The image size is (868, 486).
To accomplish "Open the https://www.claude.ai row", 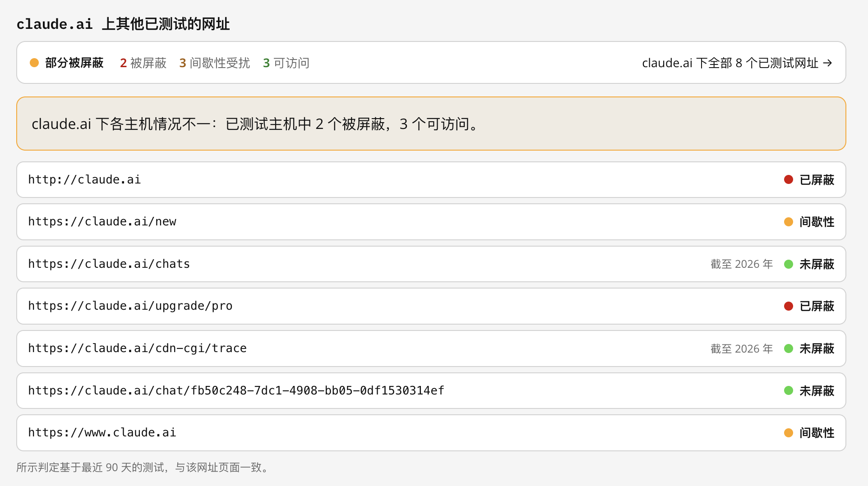I will (x=431, y=433).
